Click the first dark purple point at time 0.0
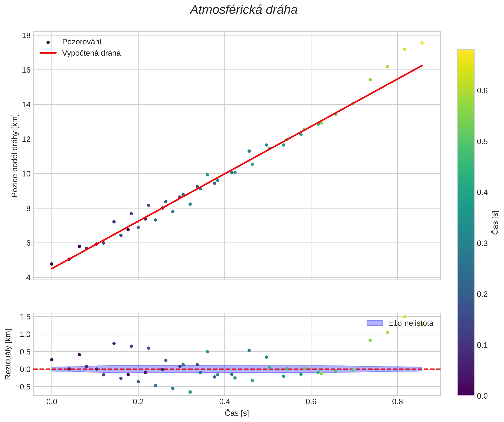This screenshot has height=422, width=504. point(52,264)
